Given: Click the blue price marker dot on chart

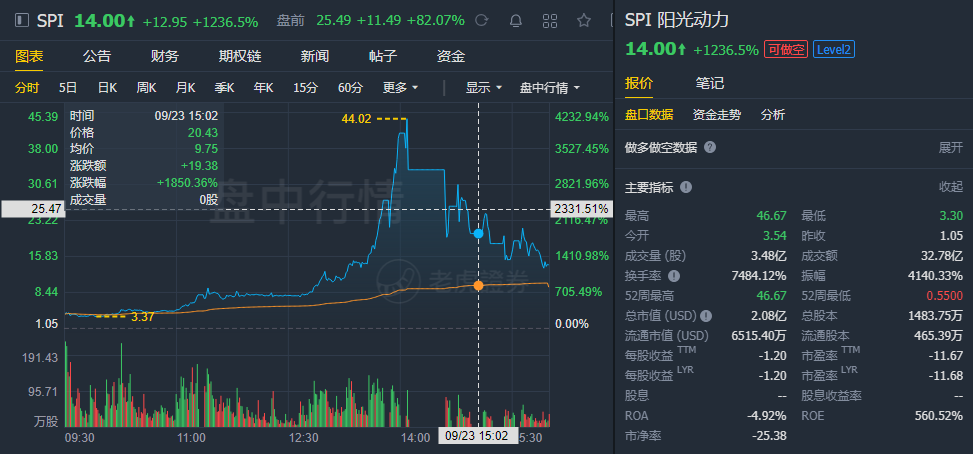Looking at the screenshot, I should 478,234.
